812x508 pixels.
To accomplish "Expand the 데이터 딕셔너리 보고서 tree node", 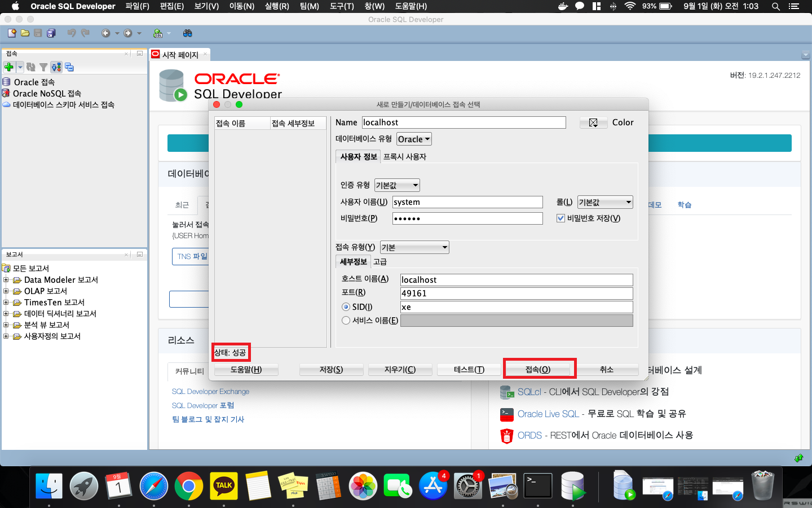I will click(x=6, y=313).
